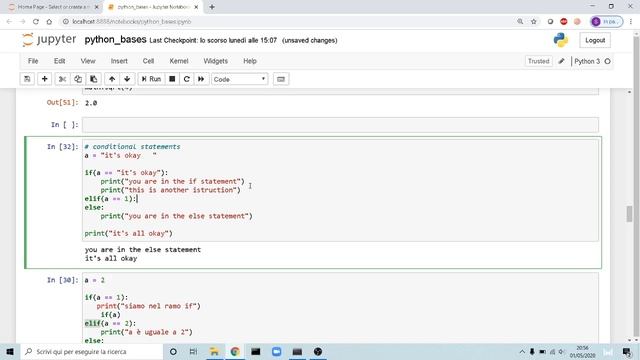Open a new browser tab

[212, 7]
